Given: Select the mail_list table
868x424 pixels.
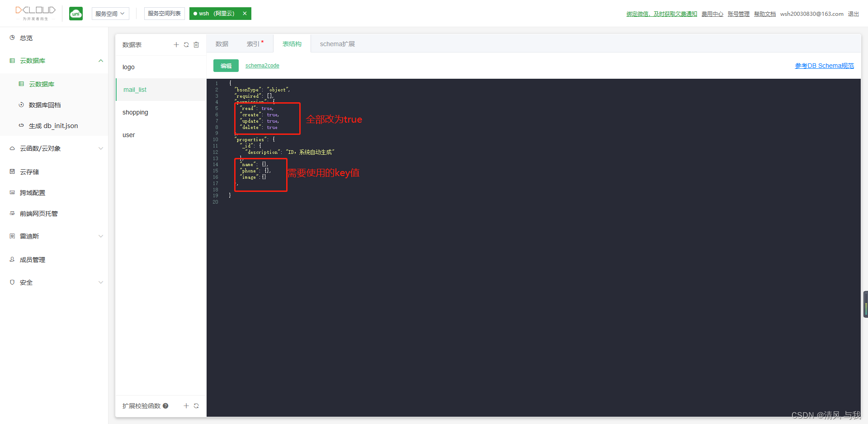Looking at the screenshot, I should [161, 90].
